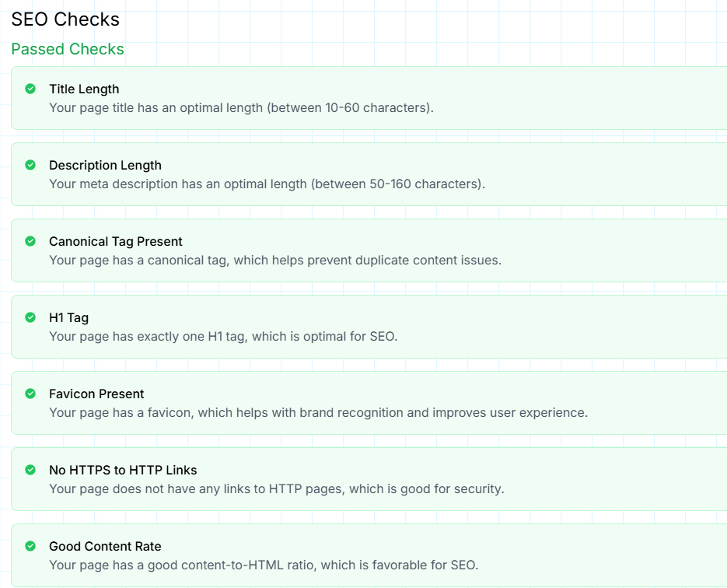Click the Description Length title text
Image resolution: width=727 pixels, height=588 pixels.
[x=105, y=165]
